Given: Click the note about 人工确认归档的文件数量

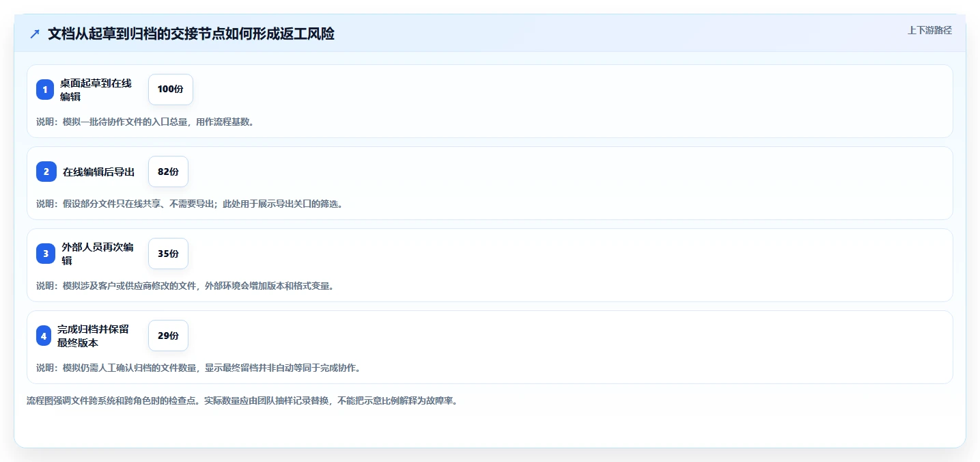Looking at the screenshot, I should tap(198, 368).
